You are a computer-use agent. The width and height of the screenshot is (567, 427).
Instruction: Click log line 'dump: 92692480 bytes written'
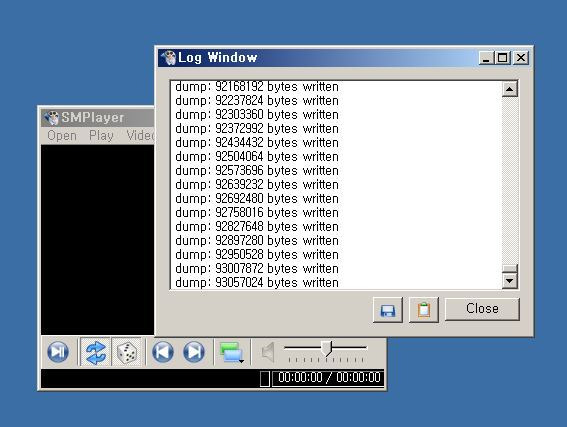click(257, 198)
